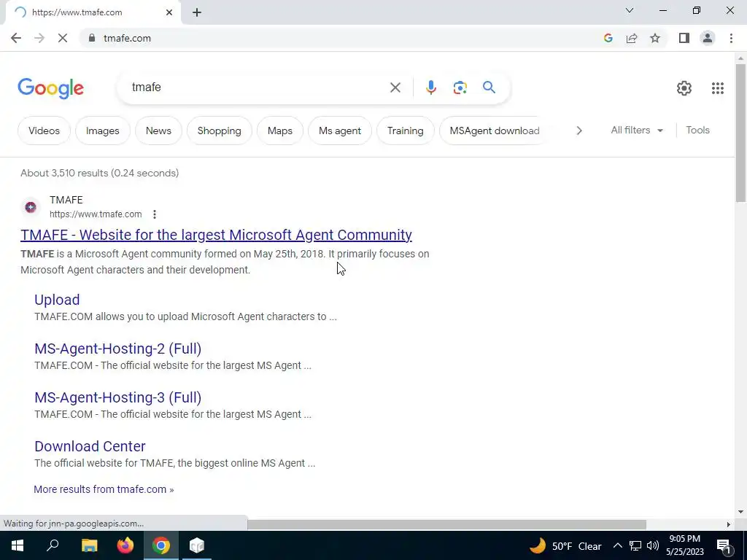View site info via the lock icon
Screen dimensions: 747x560
[x=92, y=38]
